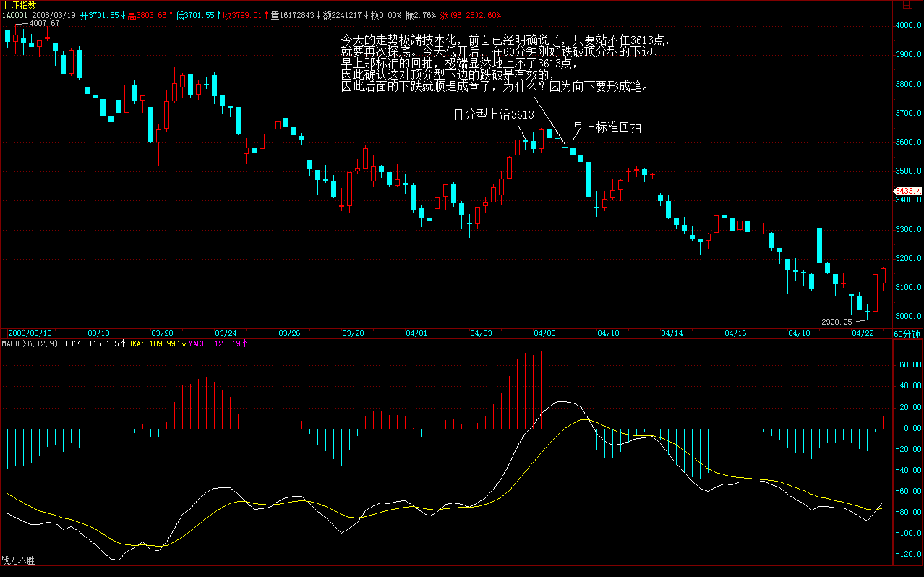This screenshot has width=924, height=577.
Task: Click the MACD(26,12,9) indicator label
Action: click(29, 343)
